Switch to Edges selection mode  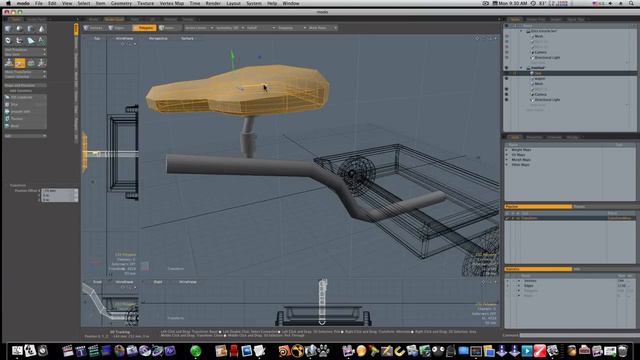(118, 28)
